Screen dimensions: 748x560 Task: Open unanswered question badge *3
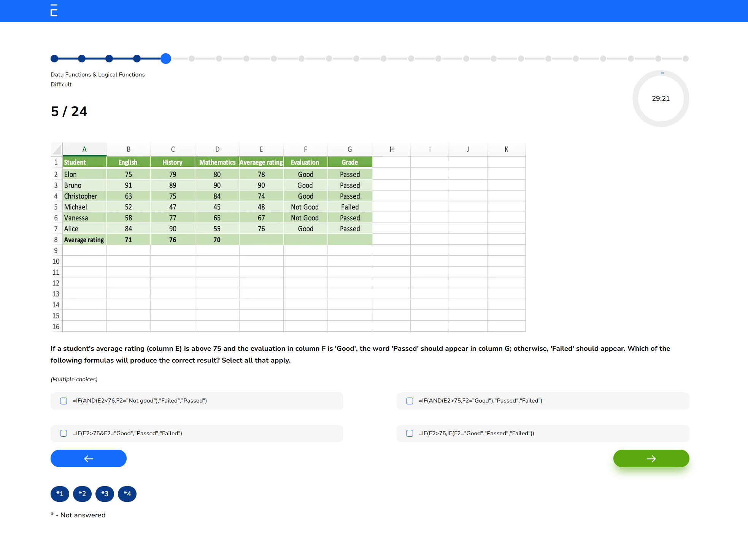(105, 494)
